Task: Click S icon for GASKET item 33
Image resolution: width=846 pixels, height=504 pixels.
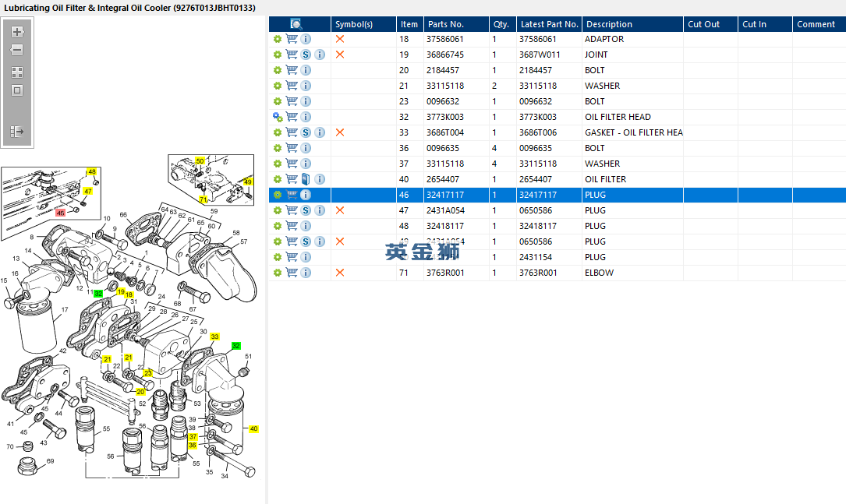Action: (306, 132)
